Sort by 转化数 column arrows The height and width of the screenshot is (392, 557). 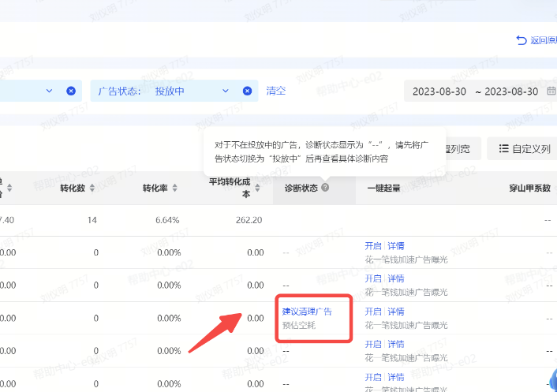pyautogui.click(x=92, y=189)
